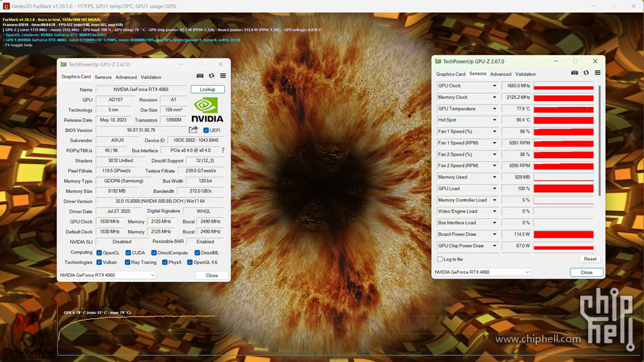Click the GPU Load red graph bar

tap(564, 189)
